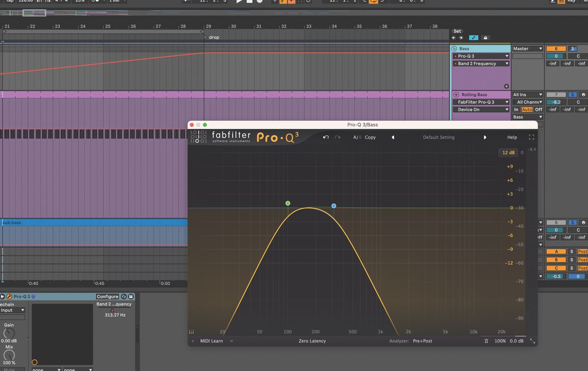Disable the track 6 activator button
The height and width of the screenshot is (371, 588).
coord(556,49)
